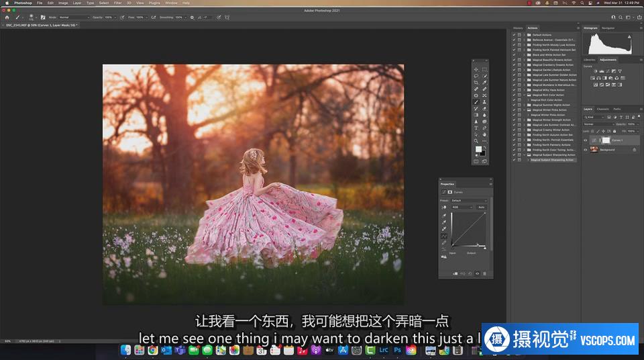Add a Hue/Saturation adjustment

pos(592,78)
